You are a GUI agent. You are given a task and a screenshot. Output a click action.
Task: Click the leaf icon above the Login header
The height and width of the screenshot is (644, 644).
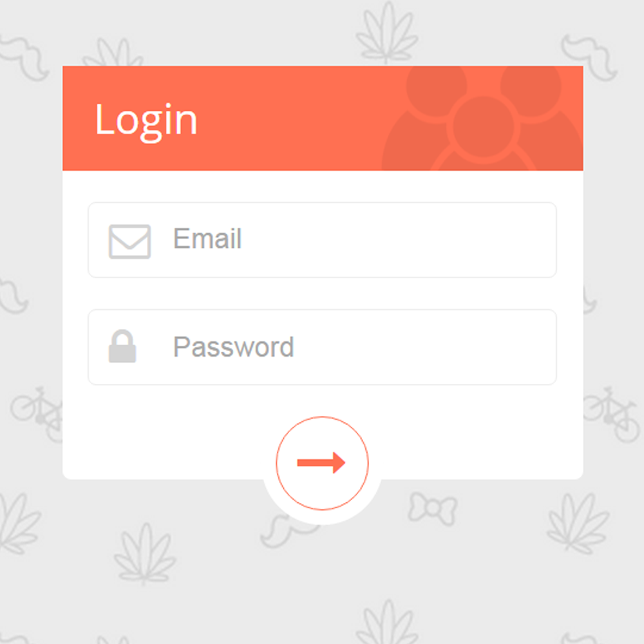(x=386, y=33)
